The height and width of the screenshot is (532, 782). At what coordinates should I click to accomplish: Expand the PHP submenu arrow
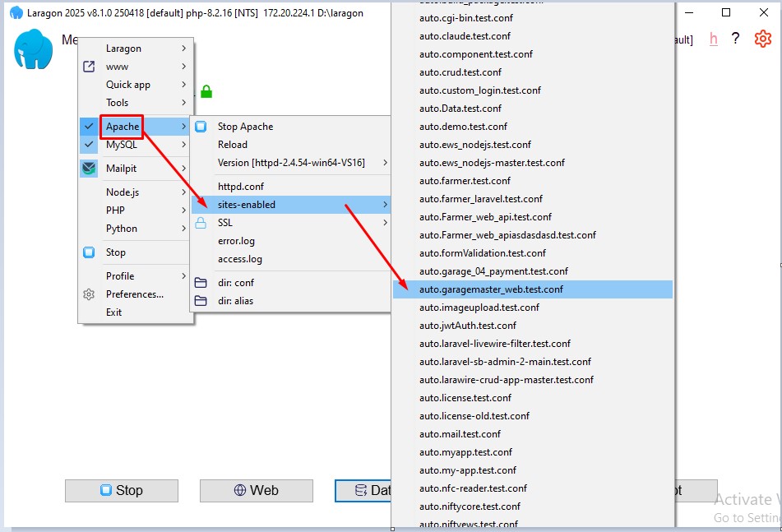[x=183, y=210]
